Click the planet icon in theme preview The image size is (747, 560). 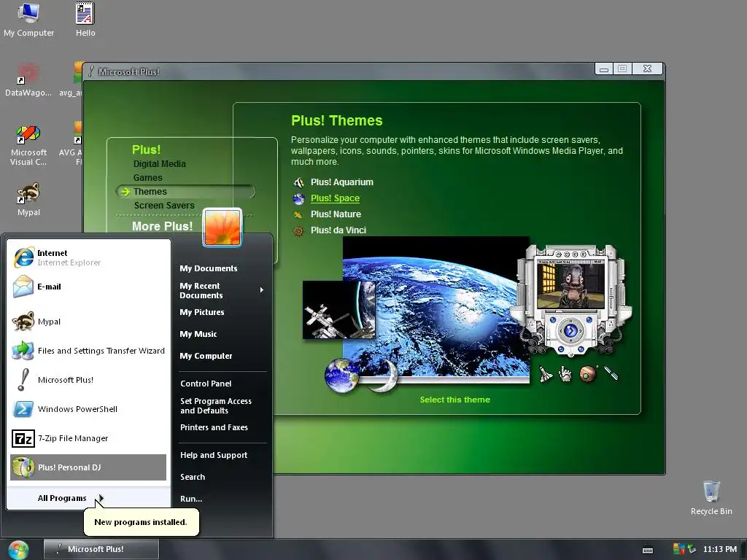pos(588,374)
